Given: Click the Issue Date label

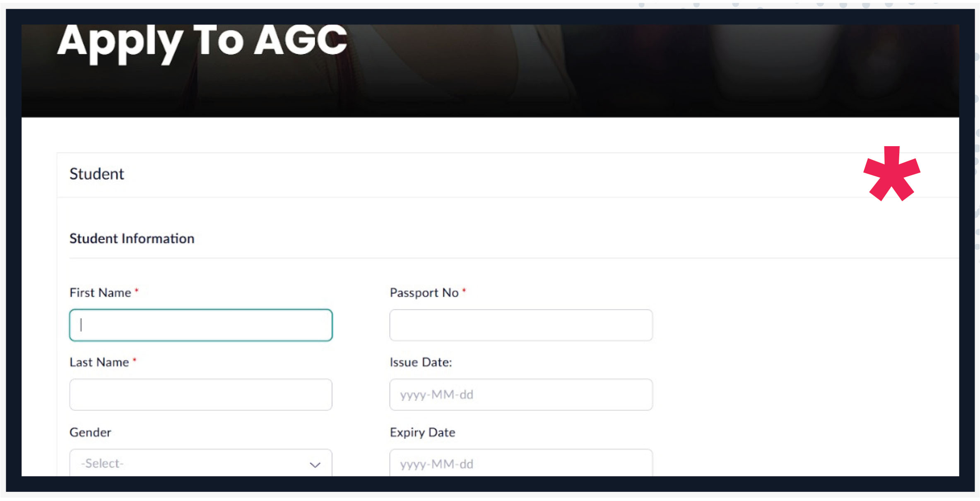Looking at the screenshot, I should pyautogui.click(x=421, y=362).
